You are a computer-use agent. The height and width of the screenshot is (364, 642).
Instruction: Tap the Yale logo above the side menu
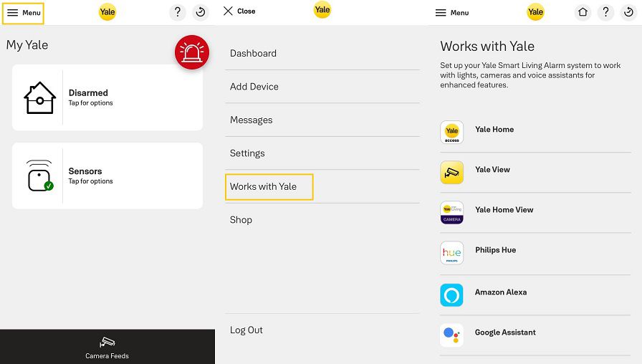[322, 10]
